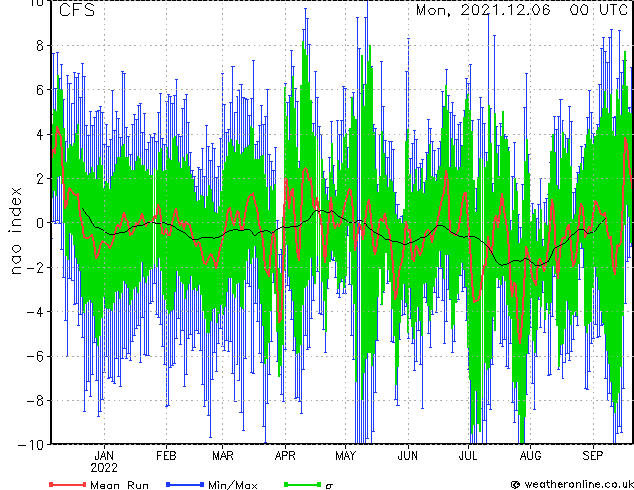
Task: Click the CFS chart title
Action: 78,11
